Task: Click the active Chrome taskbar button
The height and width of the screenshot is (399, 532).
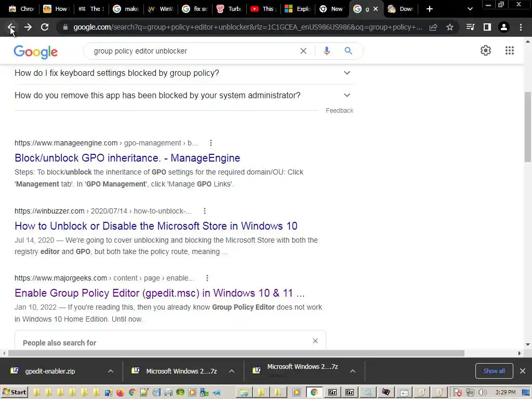Action: 314,393
